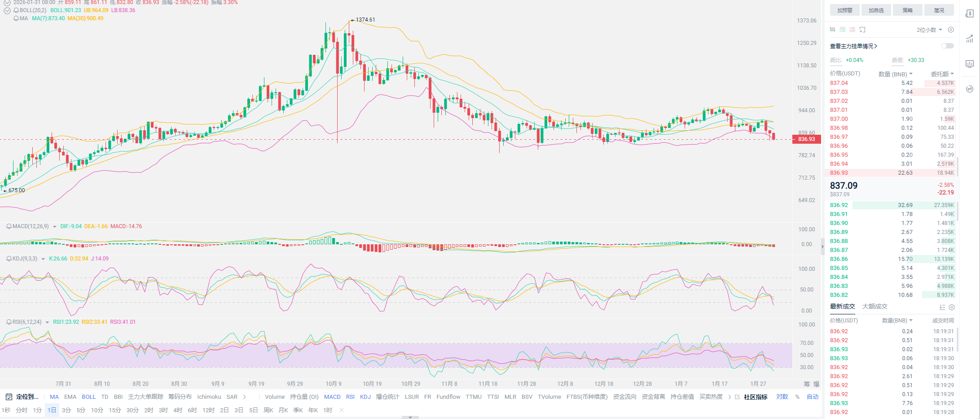Image resolution: width=980 pixels, height=419 pixels.
Task: Click the calendar icon beside 定位到
Action: coord(9,397)
